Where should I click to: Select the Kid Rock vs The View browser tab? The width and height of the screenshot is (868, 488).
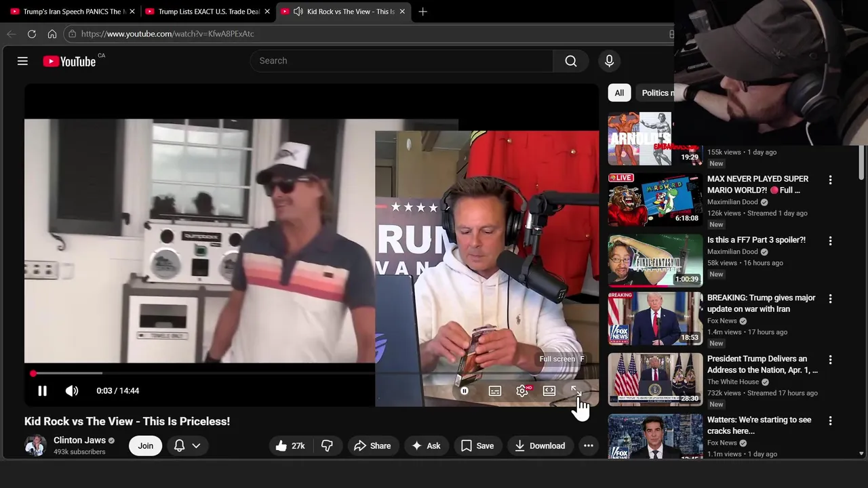[x=344, y=12]
